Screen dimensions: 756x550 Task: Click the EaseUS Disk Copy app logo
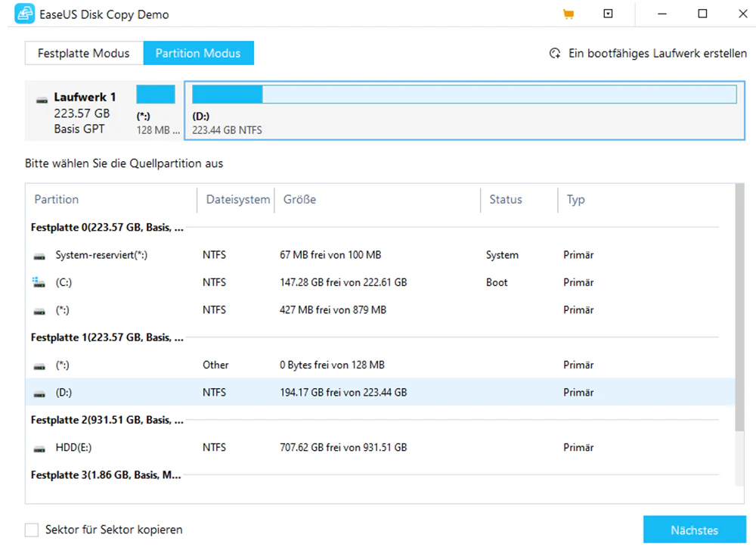pyautogui.click(x=24, y=14)
